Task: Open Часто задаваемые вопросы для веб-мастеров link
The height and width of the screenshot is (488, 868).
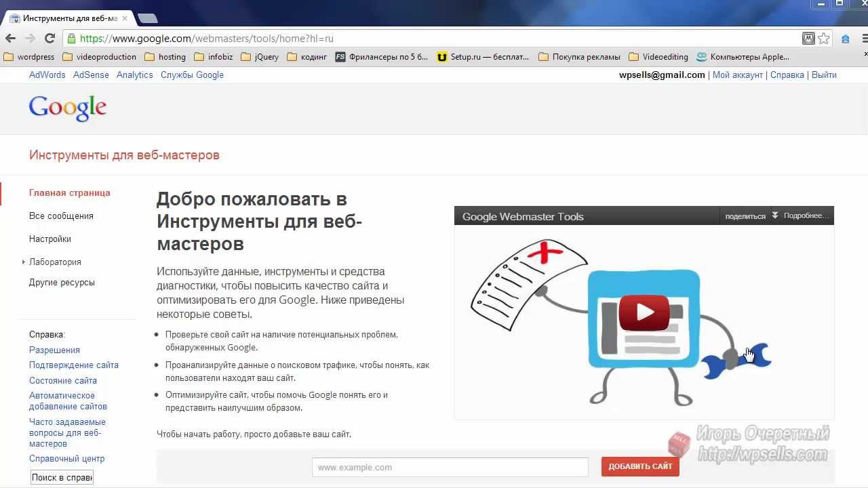Action: pyautogui.click(x=67, y=432)
